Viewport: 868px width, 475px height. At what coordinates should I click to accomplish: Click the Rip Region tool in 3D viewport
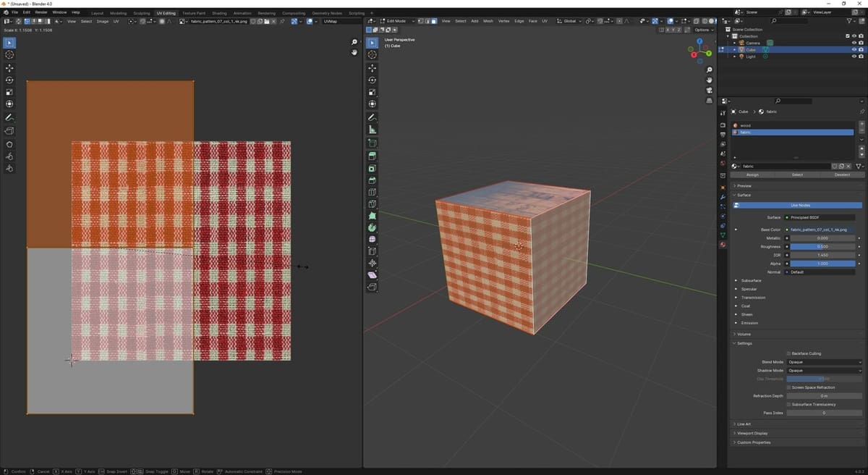[x=372, y=287]
